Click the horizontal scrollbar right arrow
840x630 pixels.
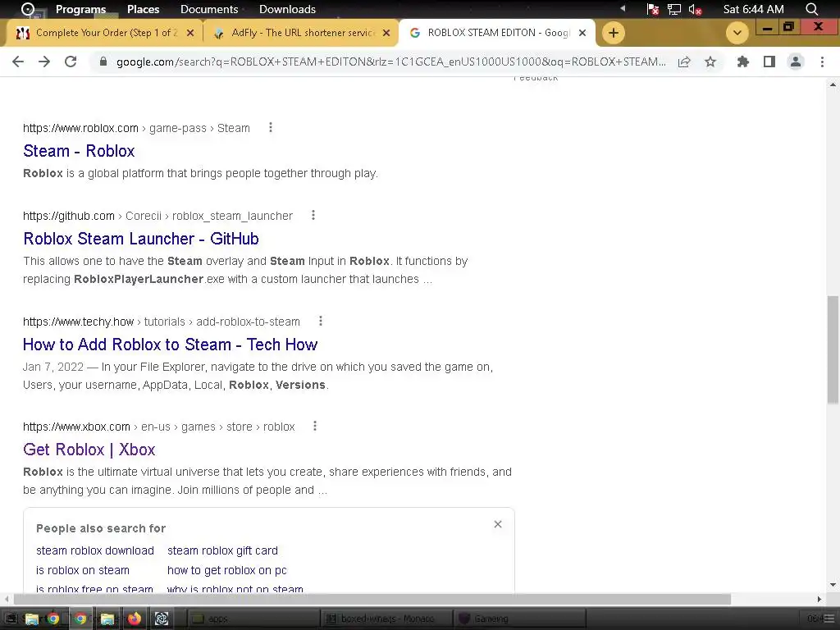(x=819, y=599)
